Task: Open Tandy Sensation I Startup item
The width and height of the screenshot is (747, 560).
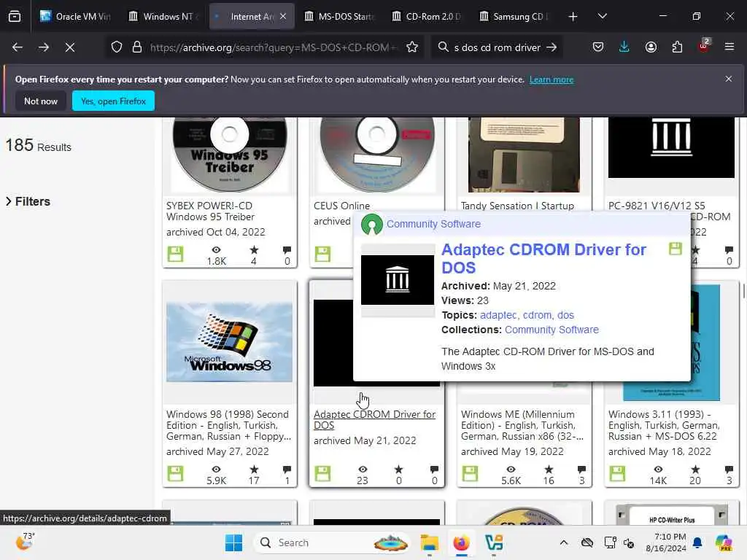Action: 517,206
